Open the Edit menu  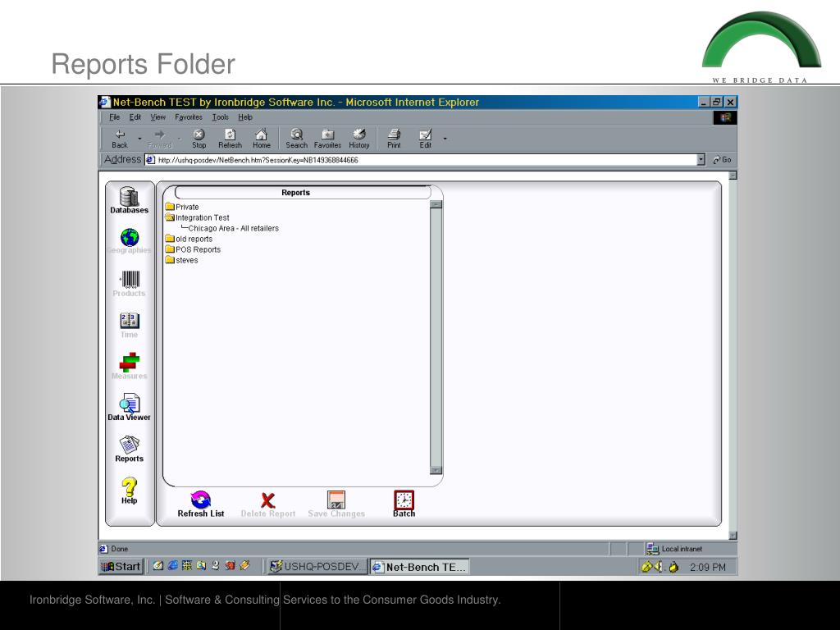coord(135,117)
